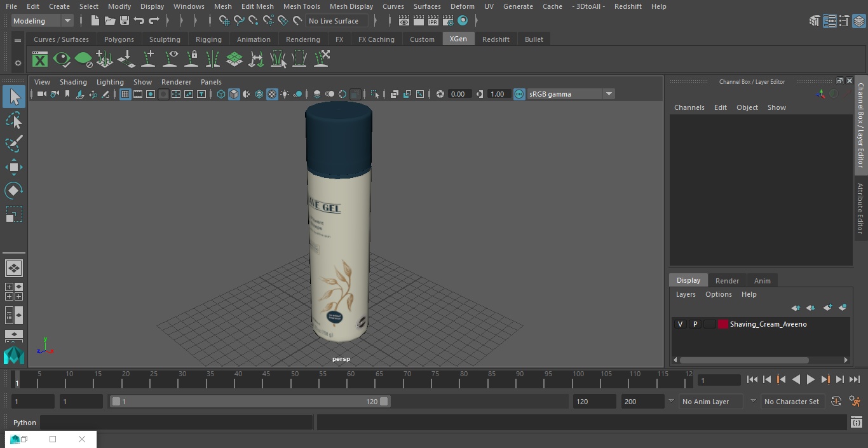Screen dimensions: 868x448
Task: Toggle playback P box on Shaving_Cream_Aveeno layer
Action: point(695,324)
